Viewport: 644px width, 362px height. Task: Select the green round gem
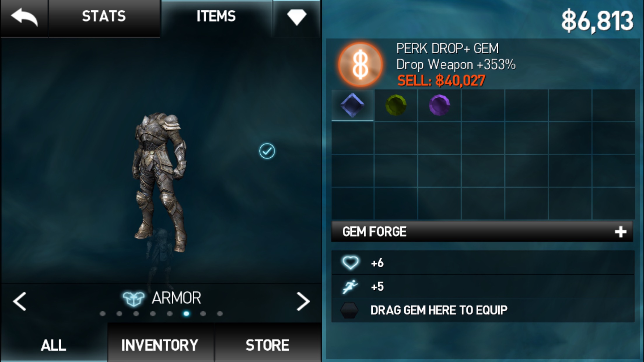pos(396,105)
